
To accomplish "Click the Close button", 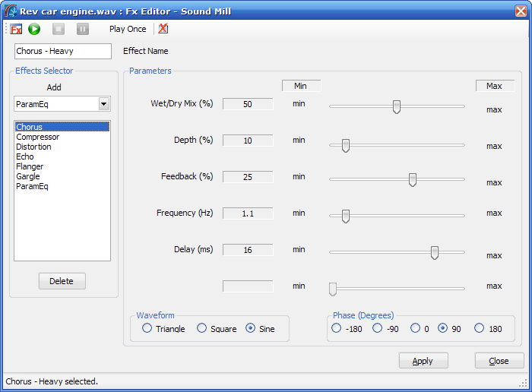I will 499,361.
